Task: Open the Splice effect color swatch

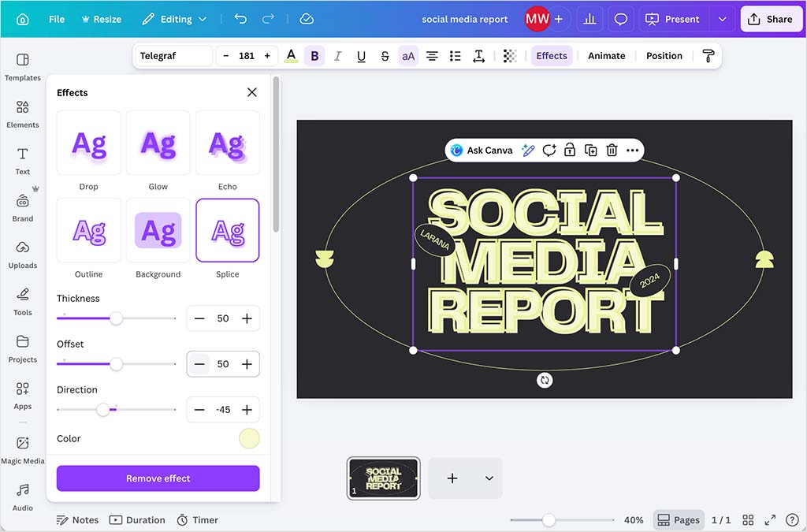Action: tap(249, 438)
